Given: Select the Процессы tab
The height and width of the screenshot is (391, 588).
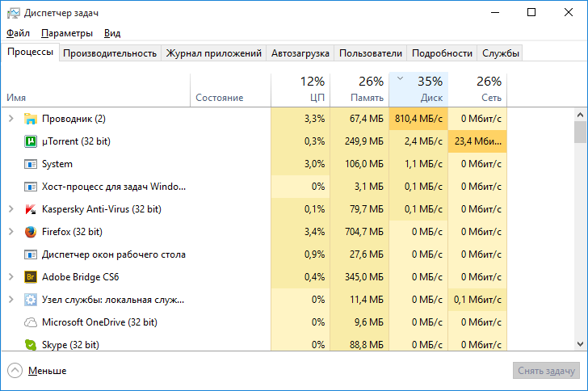Looking at the screenshot, I should (x=31, y=53).
